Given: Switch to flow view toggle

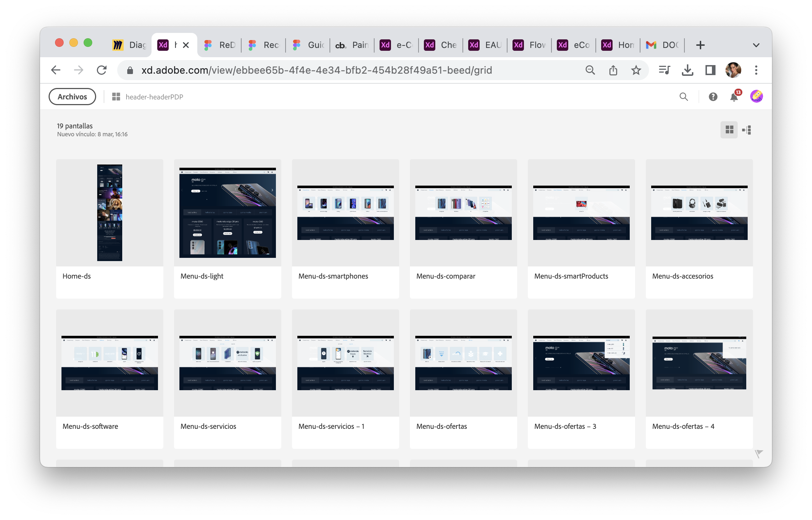Looking at the screenshot, I should tap(747, 130).
